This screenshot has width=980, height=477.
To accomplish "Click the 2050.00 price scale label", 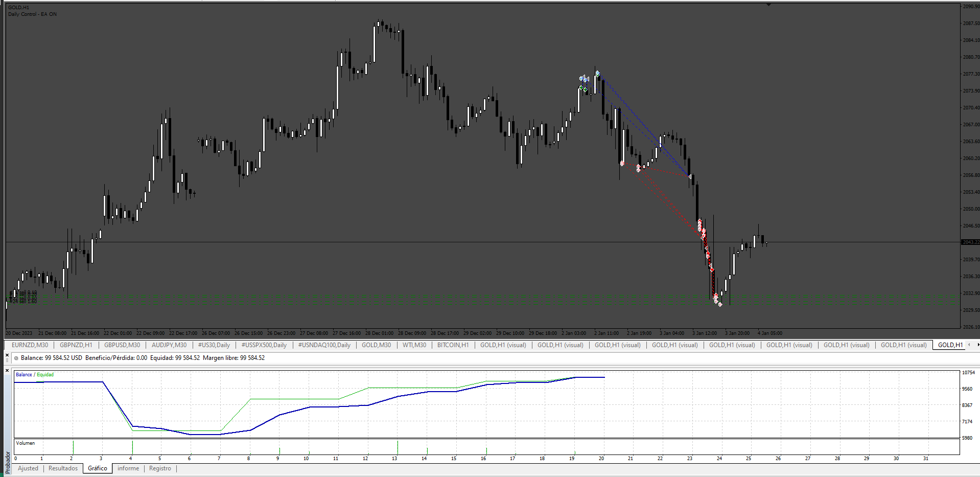I will [x=971, y=209].
